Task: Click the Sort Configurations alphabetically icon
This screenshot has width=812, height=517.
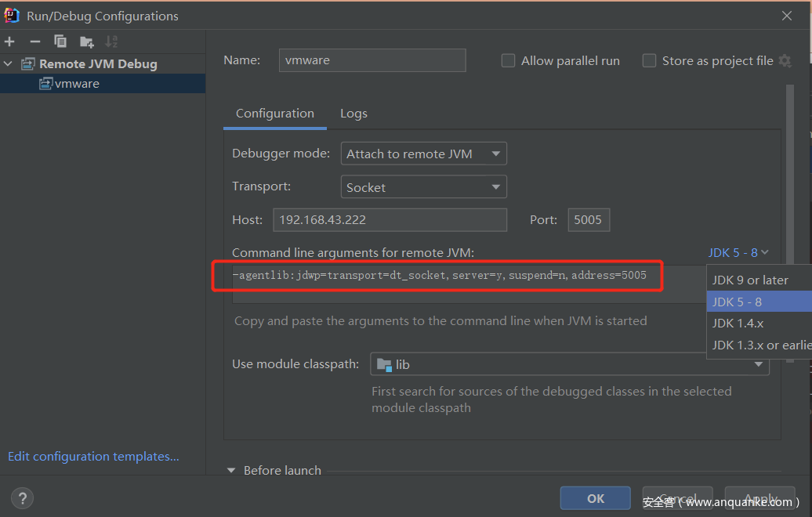Action: click(x=111, y=42)
